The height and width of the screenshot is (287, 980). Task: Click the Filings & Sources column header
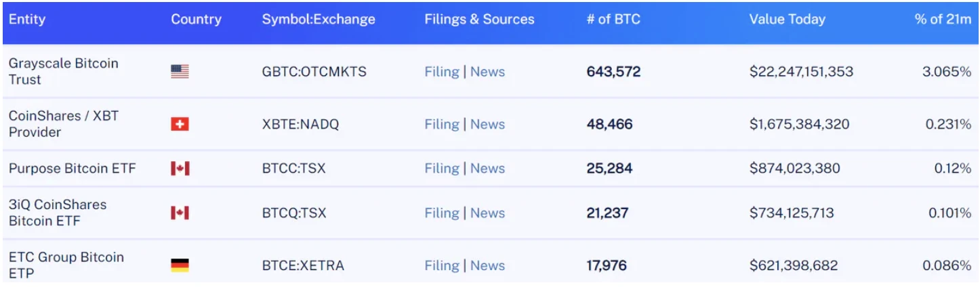click(x=479, y=20)
